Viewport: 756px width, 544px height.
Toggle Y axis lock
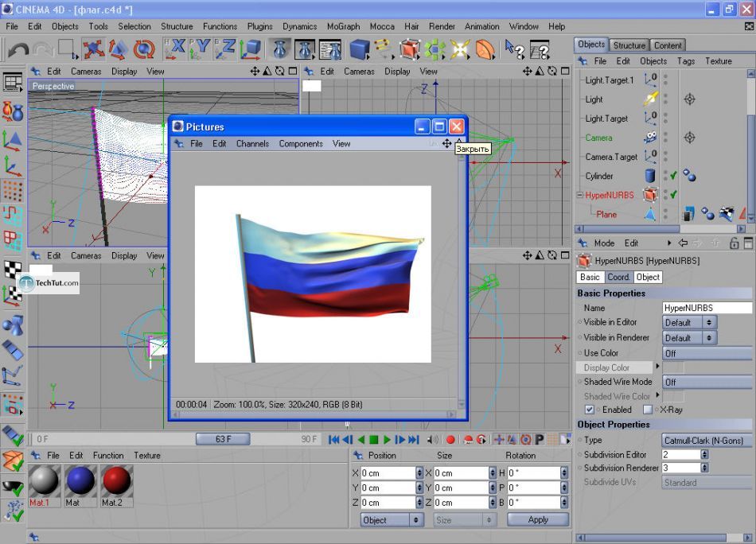click(x=200, y=49)
